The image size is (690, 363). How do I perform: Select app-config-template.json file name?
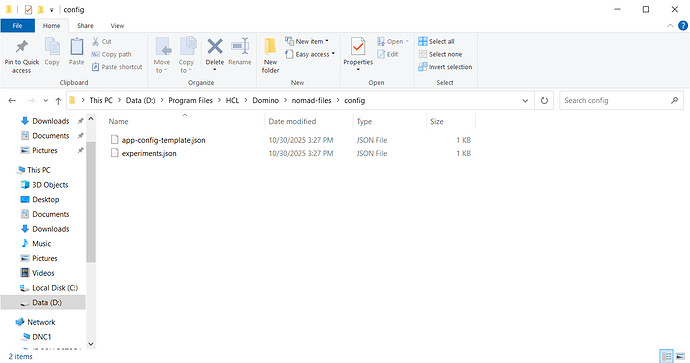pos(164,140)
